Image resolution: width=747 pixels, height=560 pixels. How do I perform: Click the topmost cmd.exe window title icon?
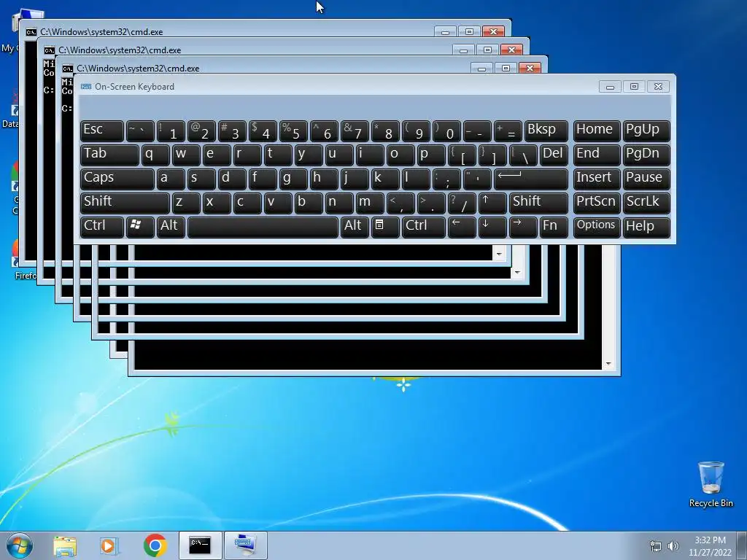[31, 32]
